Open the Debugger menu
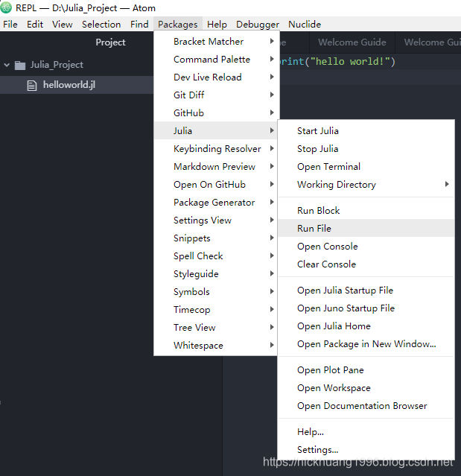Viewport: 461px width, 476px height. coord(258,25)
